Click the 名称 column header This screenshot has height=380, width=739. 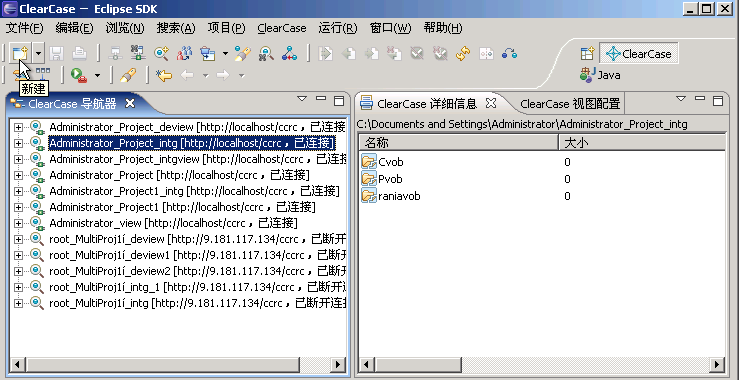(458, 143)
